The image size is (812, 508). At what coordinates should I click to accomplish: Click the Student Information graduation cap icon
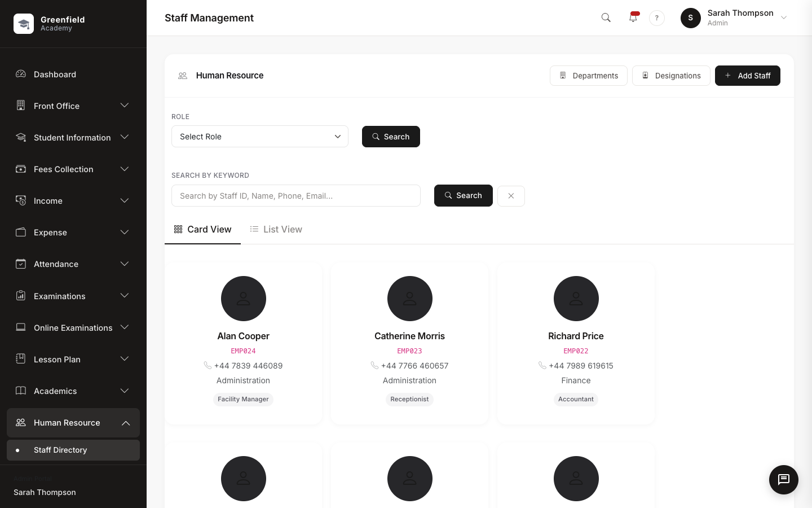pyautogui.click(x=21, y=137)
